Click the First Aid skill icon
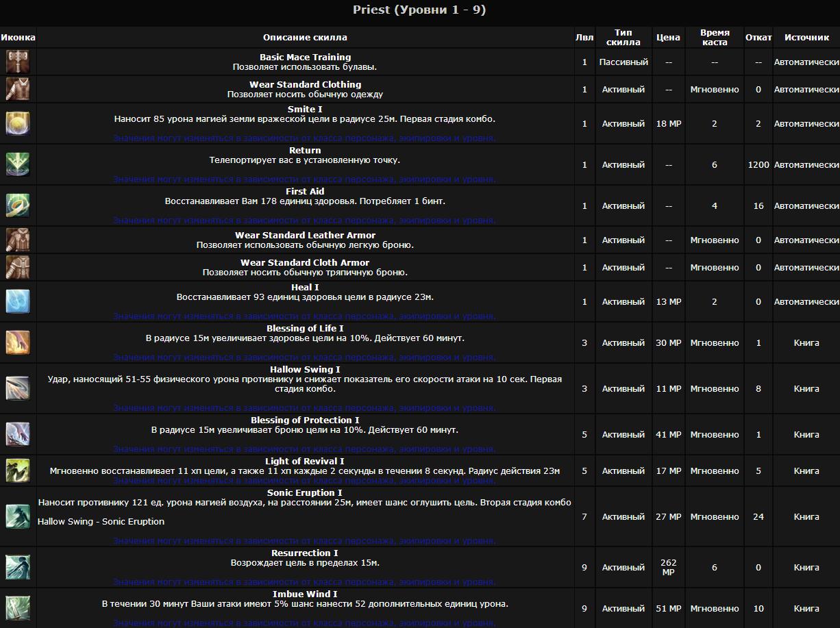The height and width of the screenshot is (628, 840). click(x=18, y=205)
